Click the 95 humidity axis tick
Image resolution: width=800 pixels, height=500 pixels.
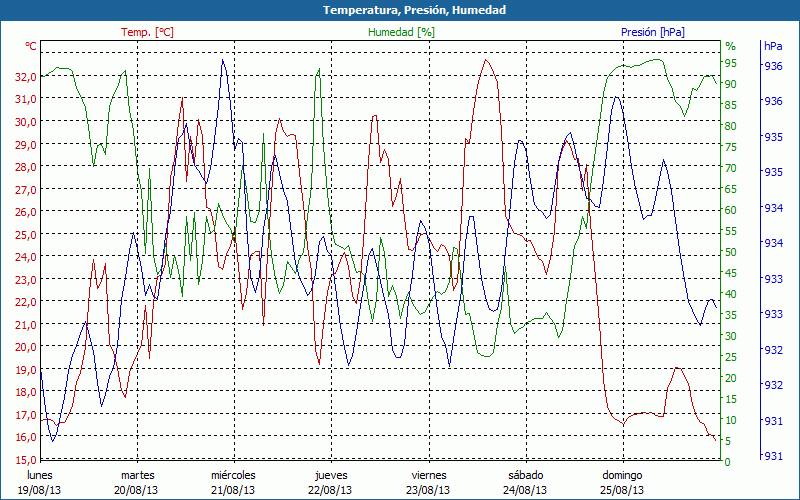(x=731, y=63)
